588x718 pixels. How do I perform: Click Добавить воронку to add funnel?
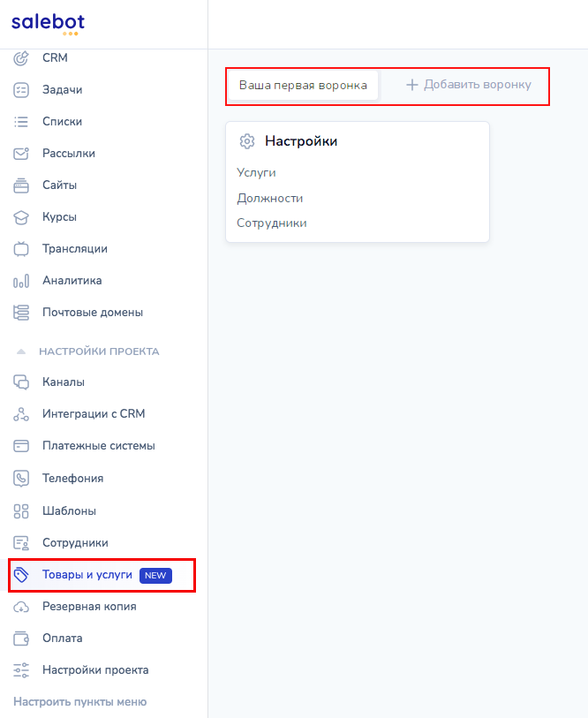469,86
